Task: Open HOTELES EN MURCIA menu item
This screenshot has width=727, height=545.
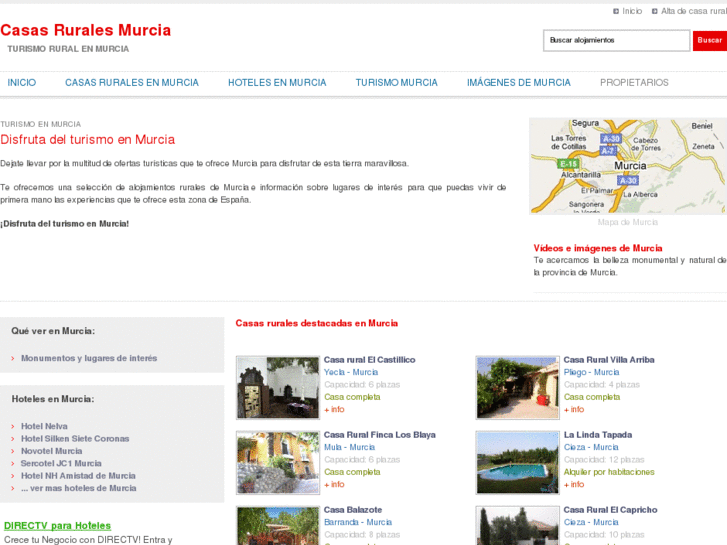Action: [277, 83]
